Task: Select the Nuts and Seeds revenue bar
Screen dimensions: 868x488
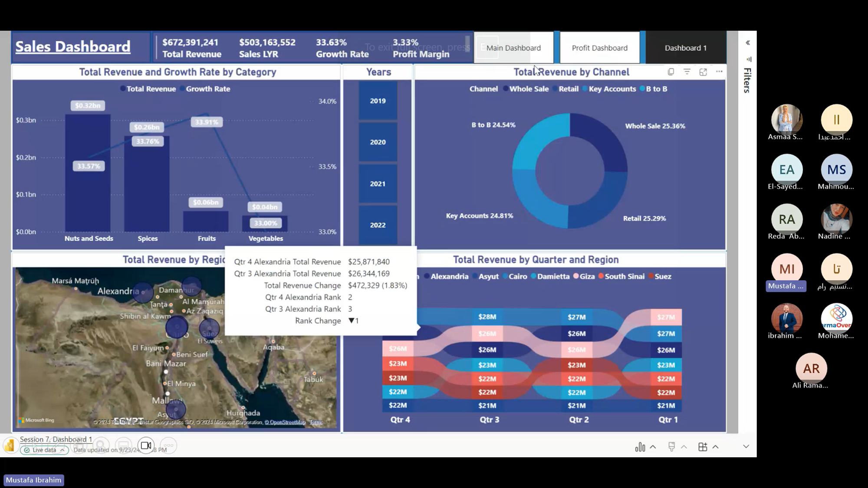Action: (88, 173)
